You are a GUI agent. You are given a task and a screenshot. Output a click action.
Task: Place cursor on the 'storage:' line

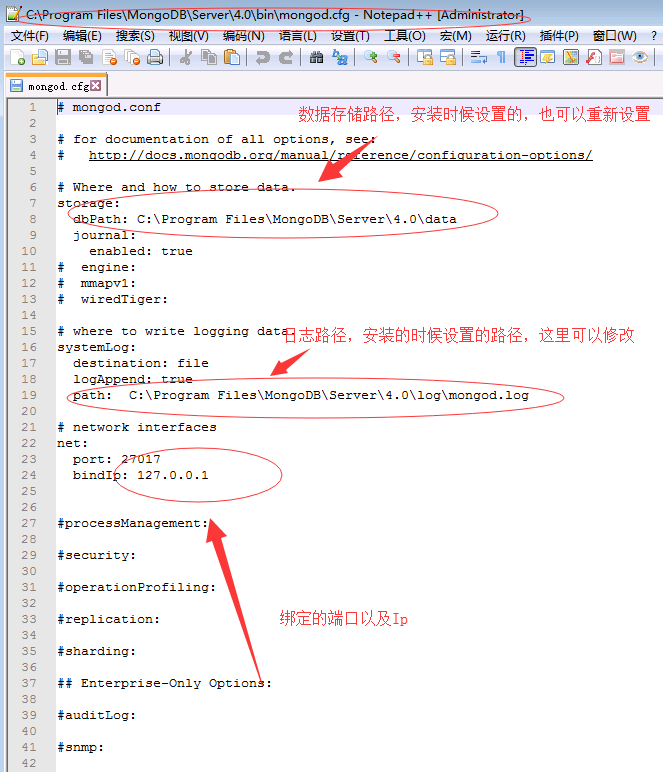(89, 203)
